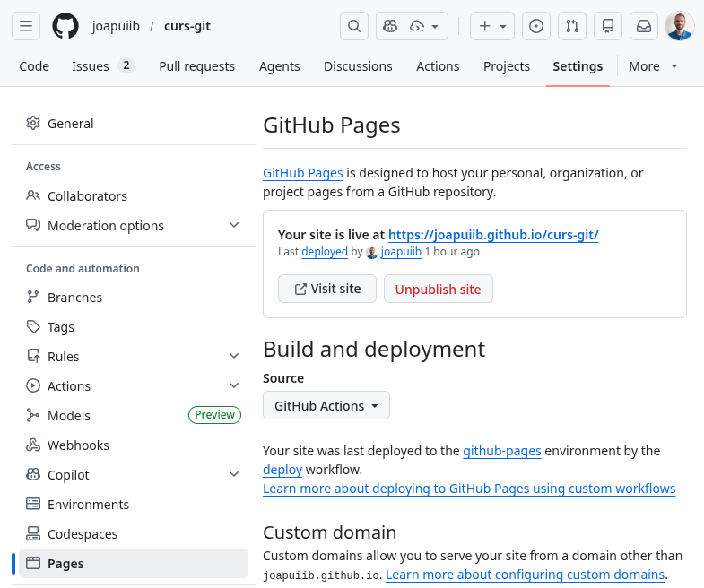Click the deployed link in last-deployed line
Image resolution: width=704 pixels, height=588 pixels.
[x=325, y=252]
